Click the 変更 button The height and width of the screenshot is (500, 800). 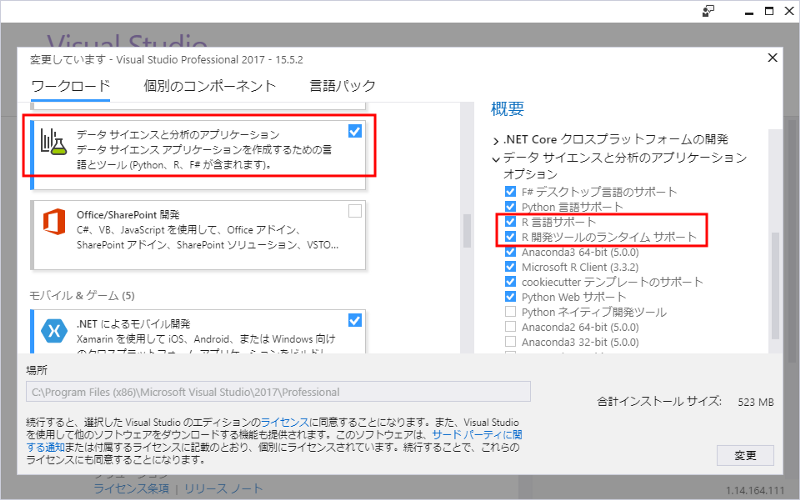pyautogui.click(x=745, y=455)
